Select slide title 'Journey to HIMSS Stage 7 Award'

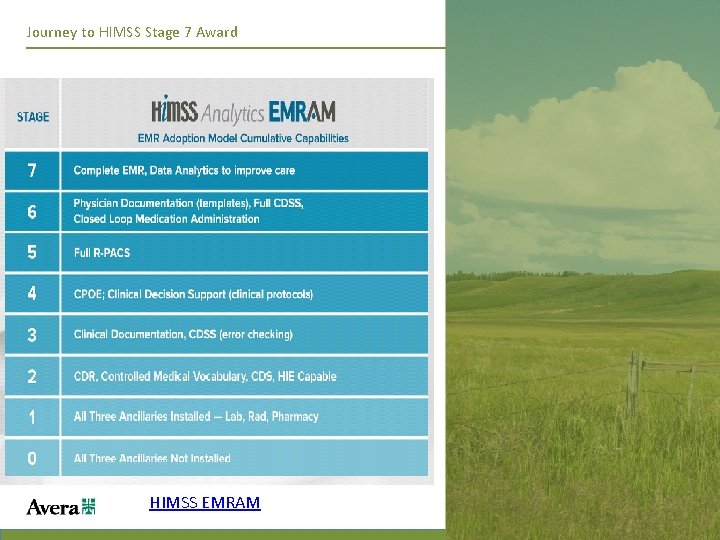(x=132, y=32)
